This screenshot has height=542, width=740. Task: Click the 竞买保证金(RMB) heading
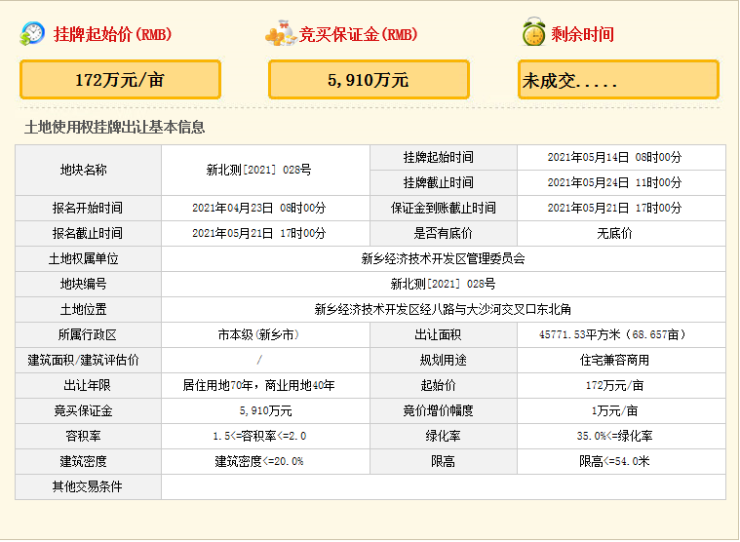point(358,34)
